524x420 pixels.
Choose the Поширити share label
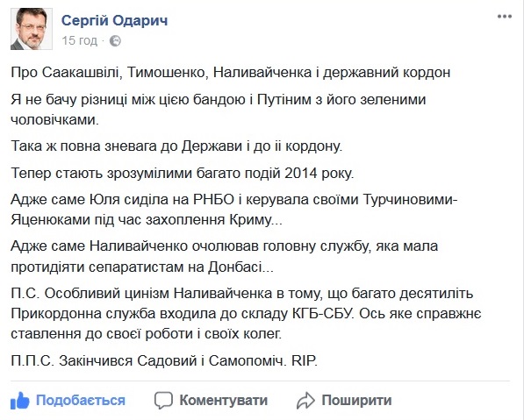pos(356,400)
